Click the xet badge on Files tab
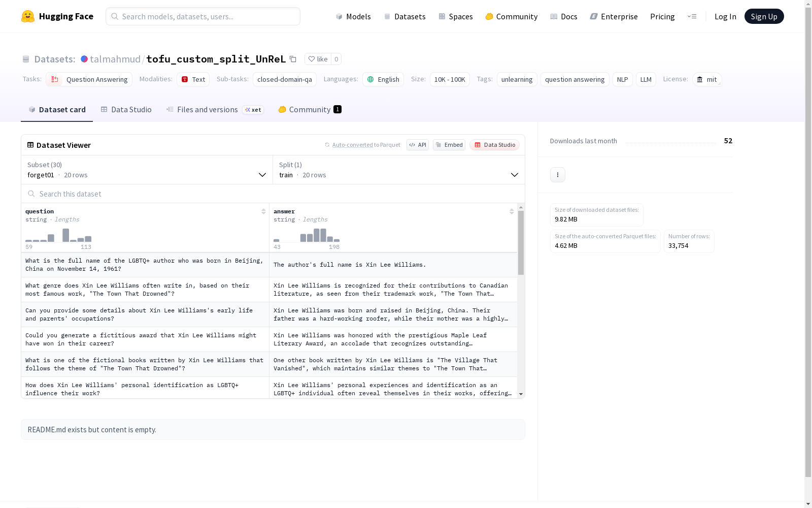The width and height of the screenshot is (812, 508). point(253,110)
